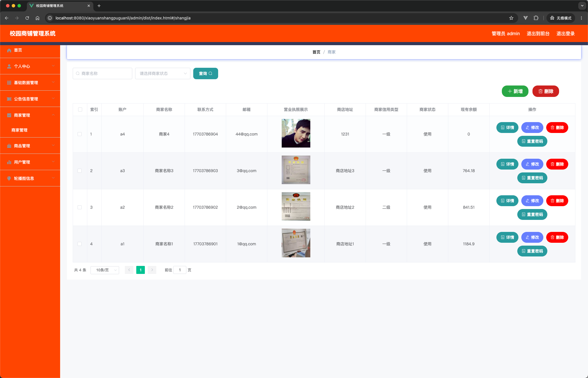
Task: Click 详情 for 商家4 row
Action: pos(507,128)
